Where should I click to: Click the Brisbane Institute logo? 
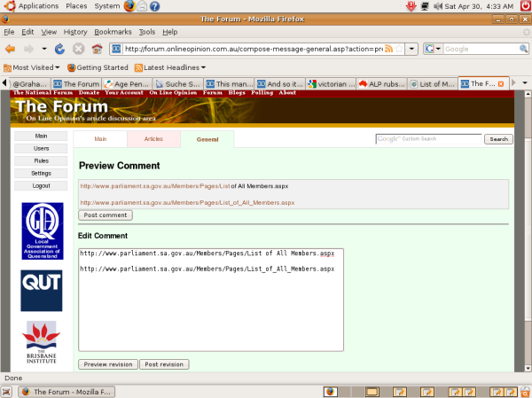coord(42,342)
